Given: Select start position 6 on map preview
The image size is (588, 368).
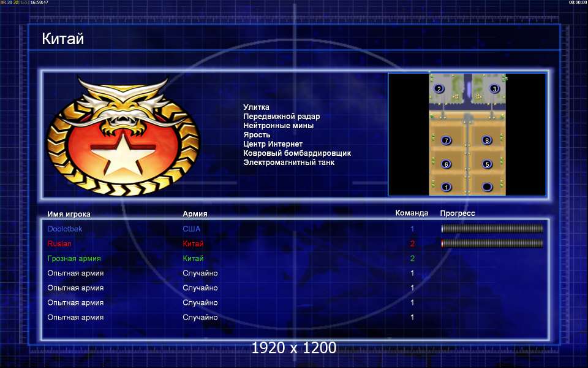Looking at the screenshot, I should coord(446,164).
